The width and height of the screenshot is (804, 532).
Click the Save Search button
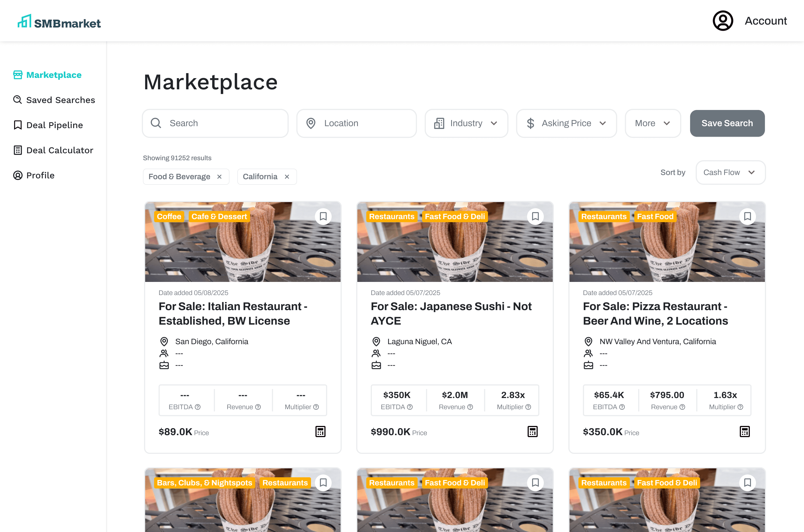pyautogui.click(x=727, y=123)
